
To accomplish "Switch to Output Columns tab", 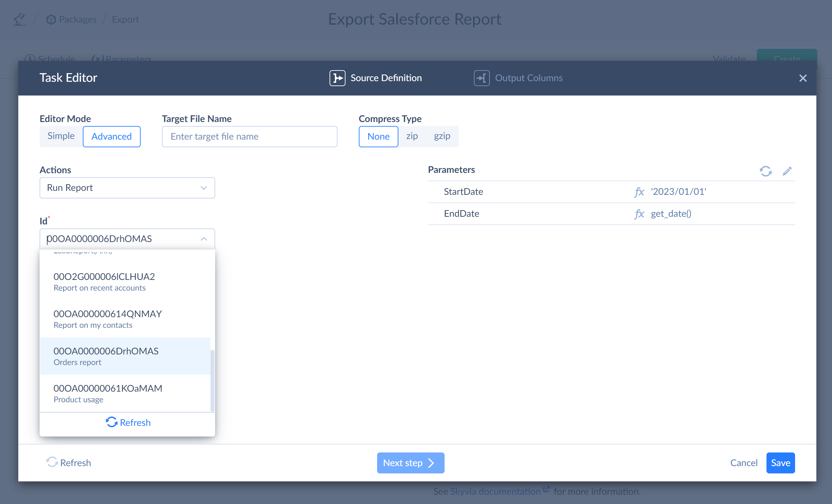I will [x=528, y=78].
